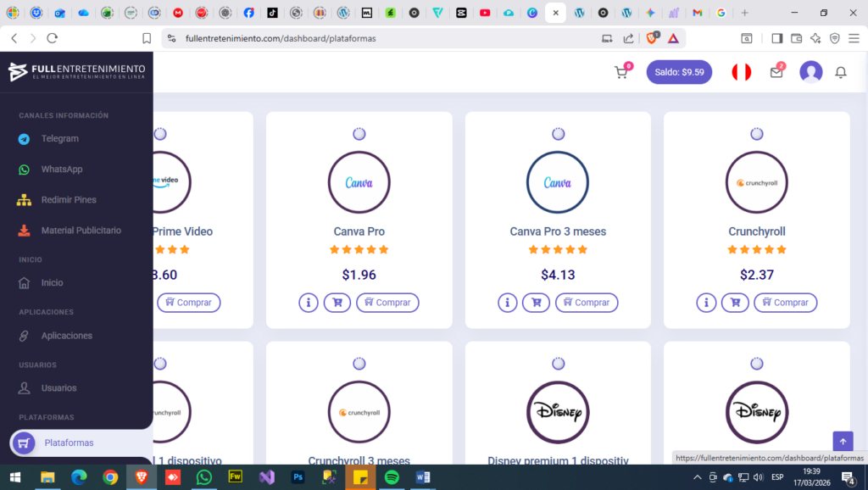Image resolution: width=868 pixels, height=490 pixels.
Task: Click the info icon for Canva Pro
Action: tap(309, 303)
